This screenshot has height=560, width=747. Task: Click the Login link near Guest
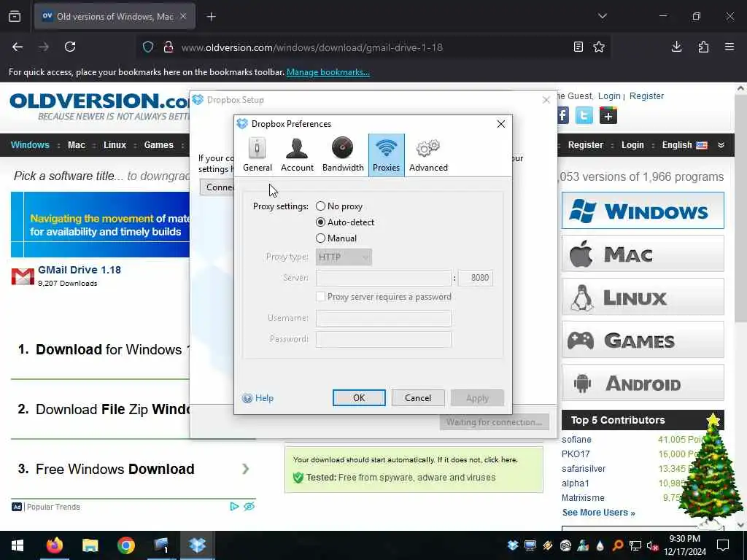[609, 96]
